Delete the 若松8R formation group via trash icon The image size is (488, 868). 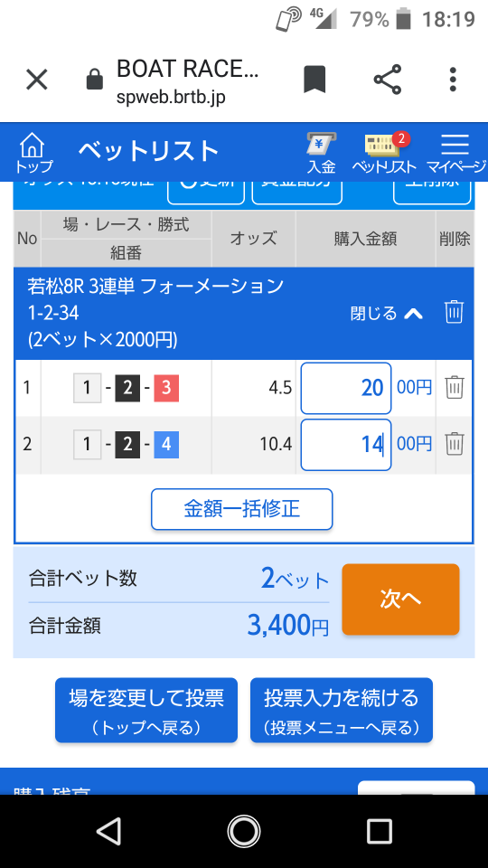(x=454, y=312)
